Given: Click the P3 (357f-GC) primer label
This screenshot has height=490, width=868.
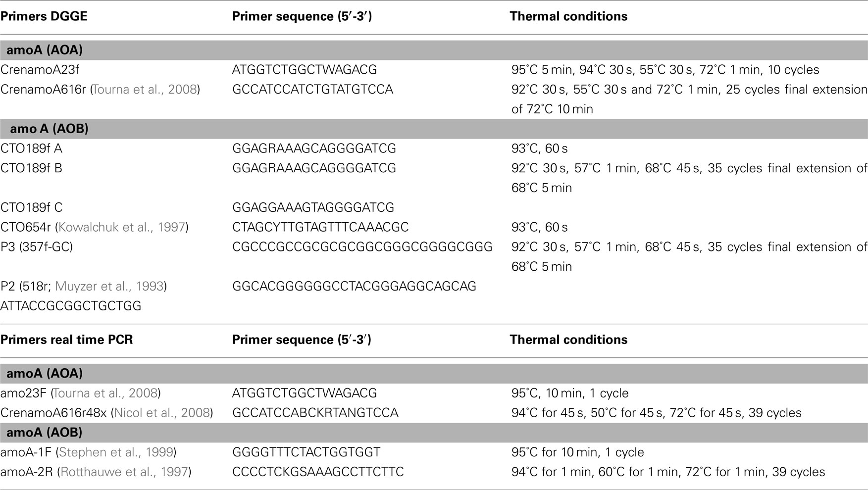Looking at the screenshot, I should click(37, 247).
